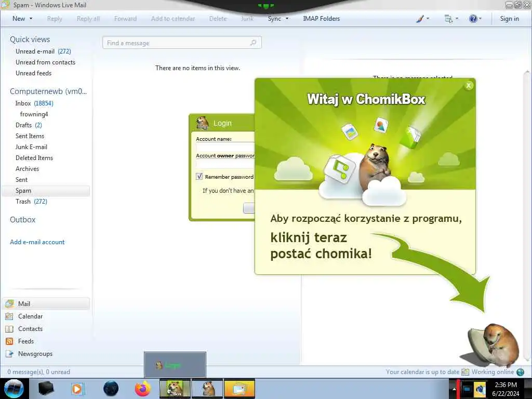532x399 pixels.
Task: Click the search magnifier icon
Action: pyautogui.click(x=253, y=43)
